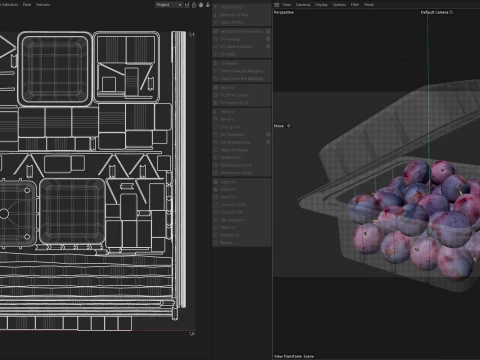Click the Set UVW from Projection icon
Viewport: 480px width, 360px height.
216,31
